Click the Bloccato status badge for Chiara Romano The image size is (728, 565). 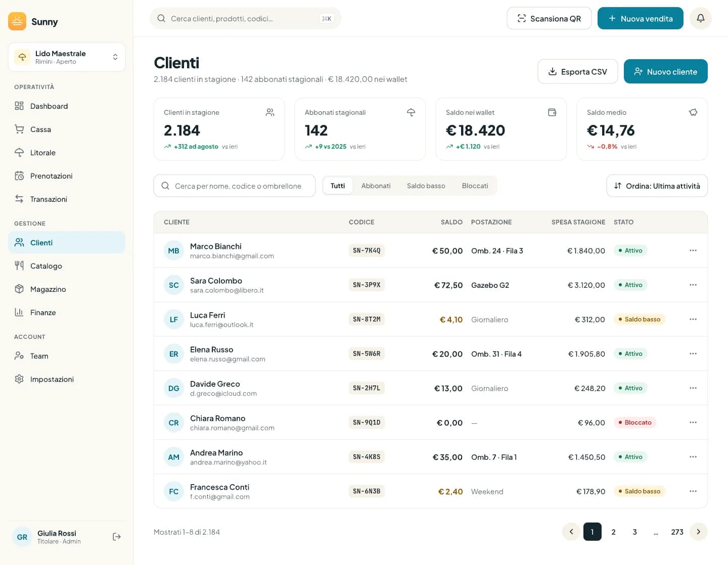point(635,422)
